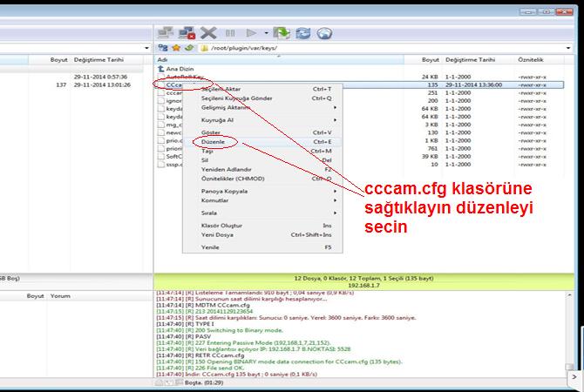
Task: Expand the Gelişmiş Aktarım submenu
Action: coord(262,108)
